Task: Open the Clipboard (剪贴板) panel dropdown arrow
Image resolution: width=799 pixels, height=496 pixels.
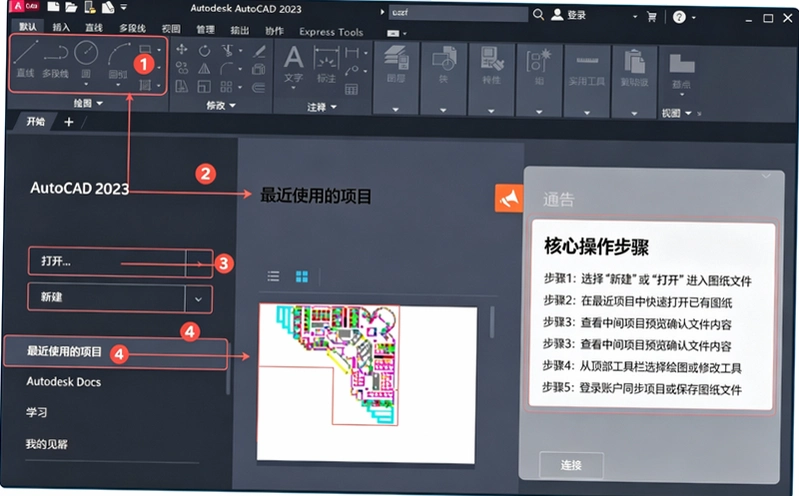Action: point(634,114)
